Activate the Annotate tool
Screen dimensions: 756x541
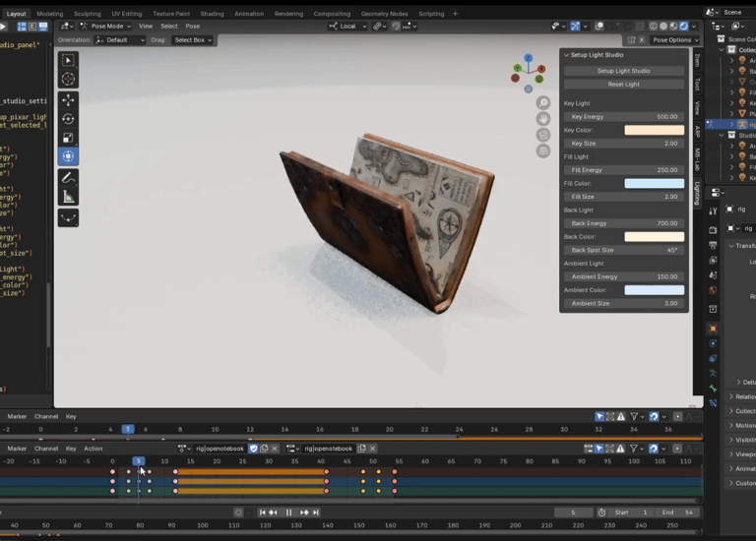tap(68, 178)
